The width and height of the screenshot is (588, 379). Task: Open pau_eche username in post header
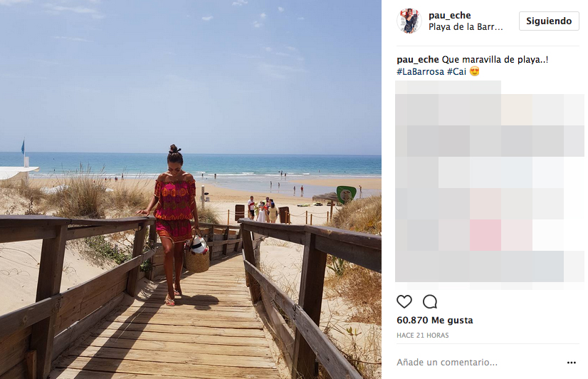tap(450, 16)
